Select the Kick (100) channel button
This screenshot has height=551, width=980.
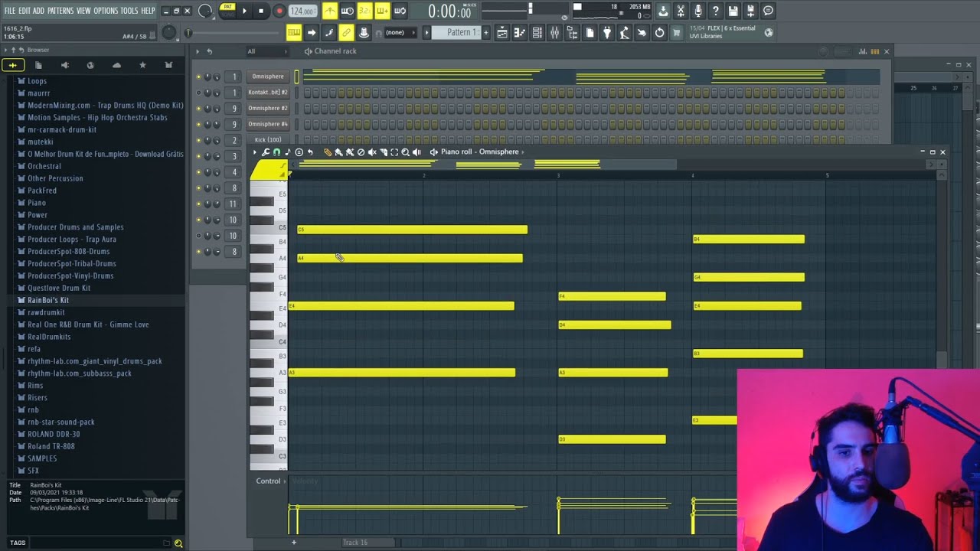(268, 140)
